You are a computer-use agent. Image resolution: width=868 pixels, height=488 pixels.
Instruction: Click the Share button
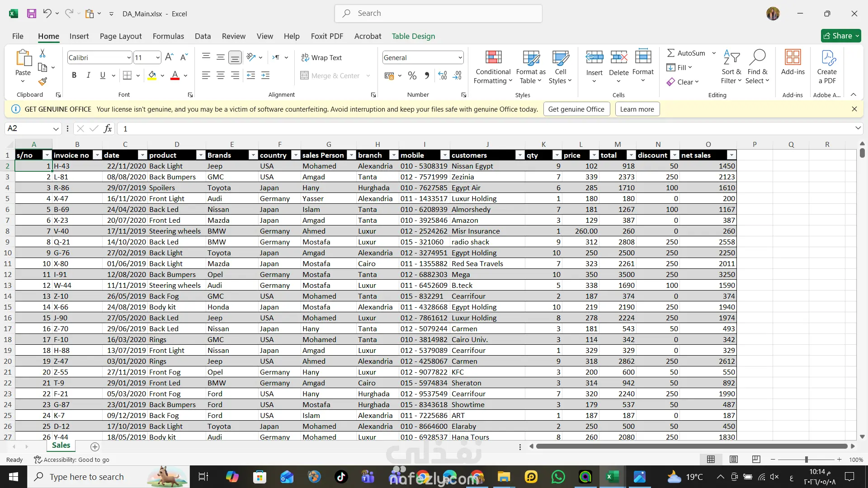[841, 36]
